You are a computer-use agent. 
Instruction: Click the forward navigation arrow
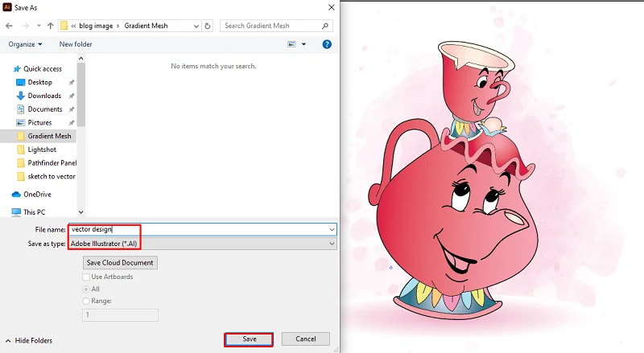[26, 26]
